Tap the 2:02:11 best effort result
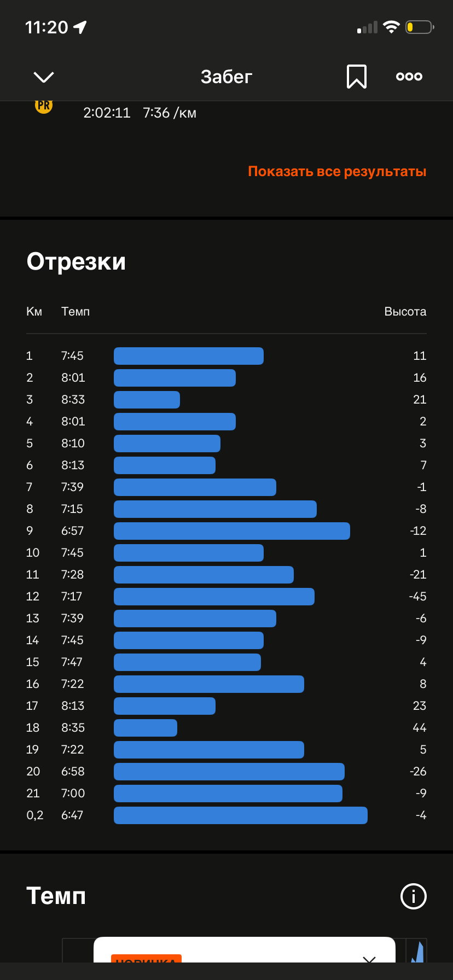The width and height of the screenshot is (453, 980). tap(107, 113)
